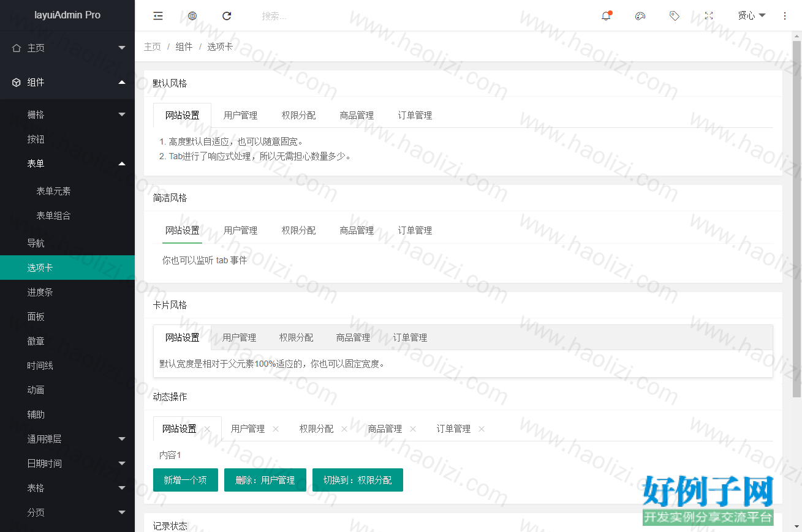Screen dimensions: 802x532
Task: Expand the 主页 sidebar menu arrow
Action: tap(122, 48)
